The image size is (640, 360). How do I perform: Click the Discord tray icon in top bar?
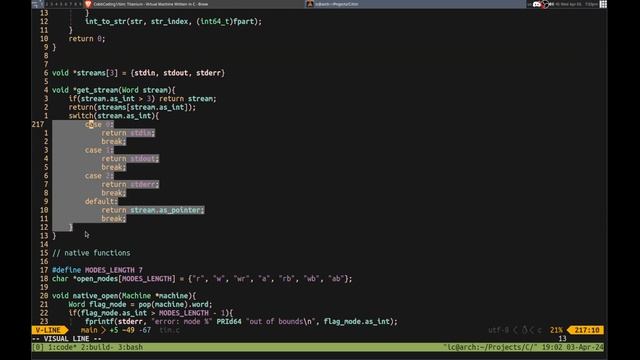[x=537, y=4]
